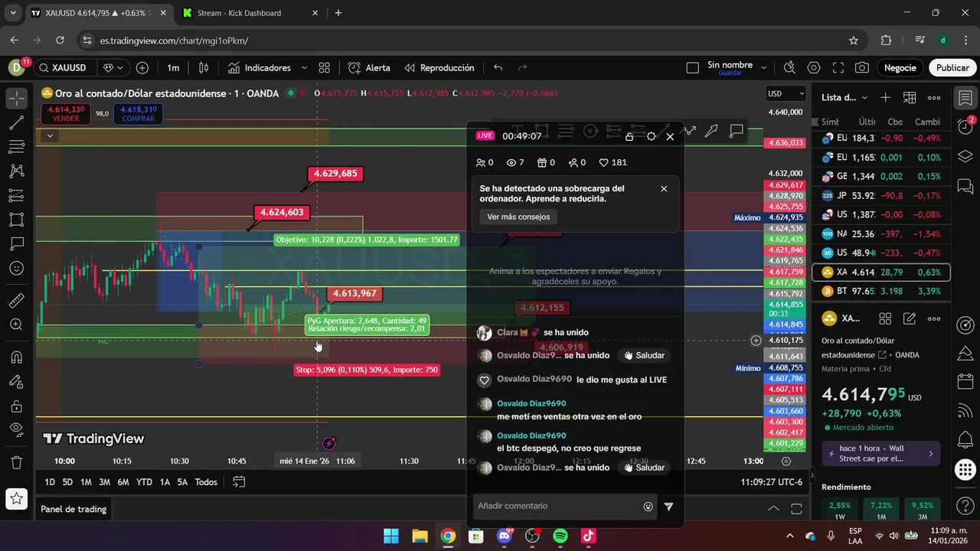The width and height of the screenshot is (980, 551).
Task: Open the 1m timeframe selector
Action: (173, 68)
